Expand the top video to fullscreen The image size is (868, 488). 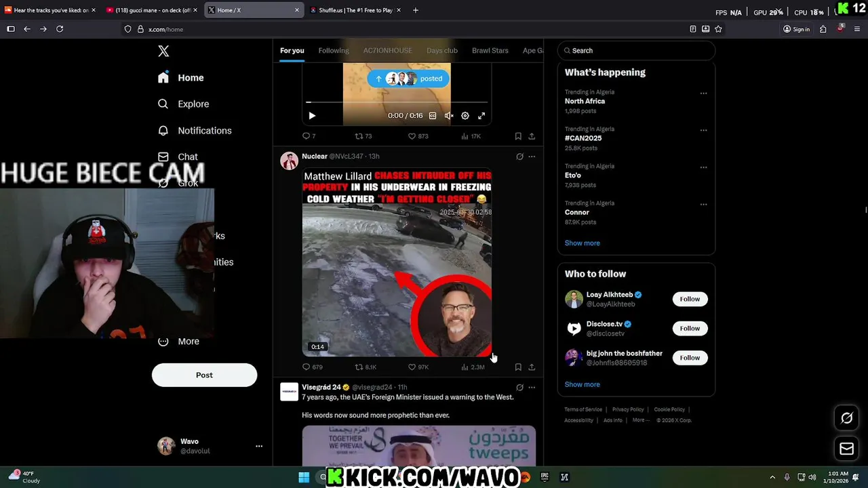[x=481, y=116]
